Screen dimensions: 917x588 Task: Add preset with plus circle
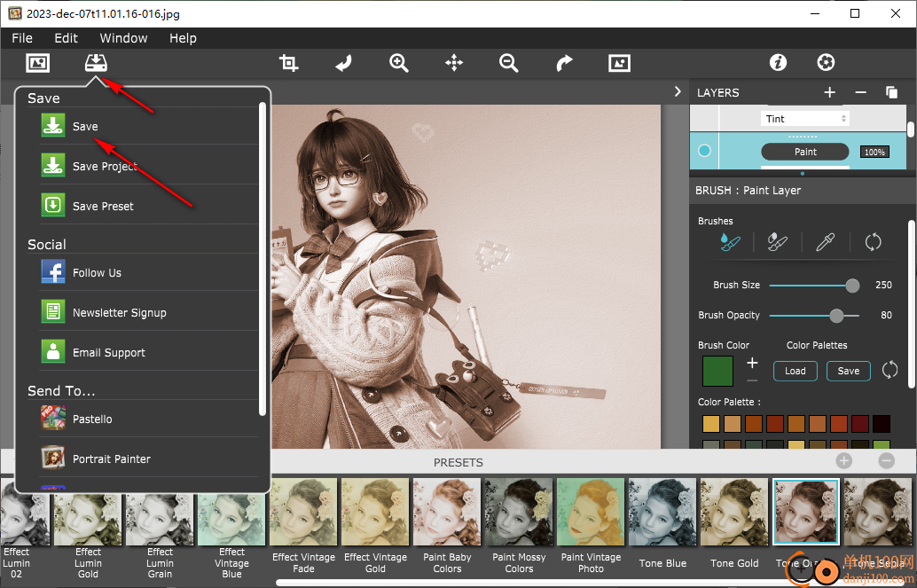(x=844, y=461)
